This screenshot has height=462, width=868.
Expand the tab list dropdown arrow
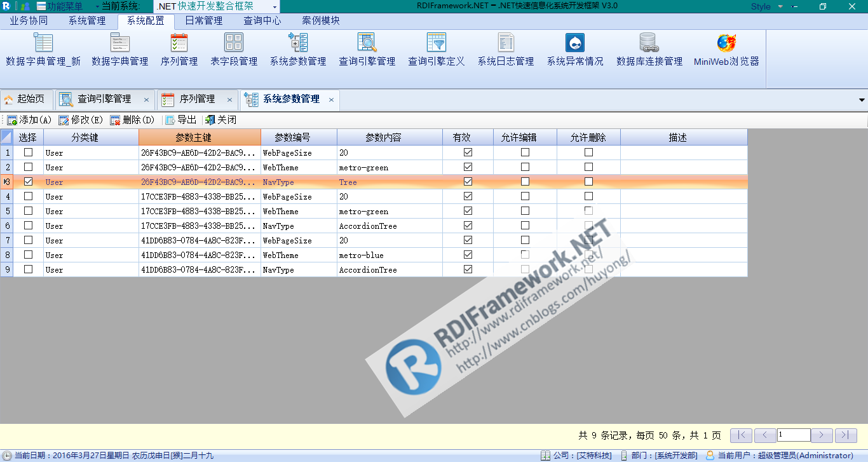tap(862, 100)
